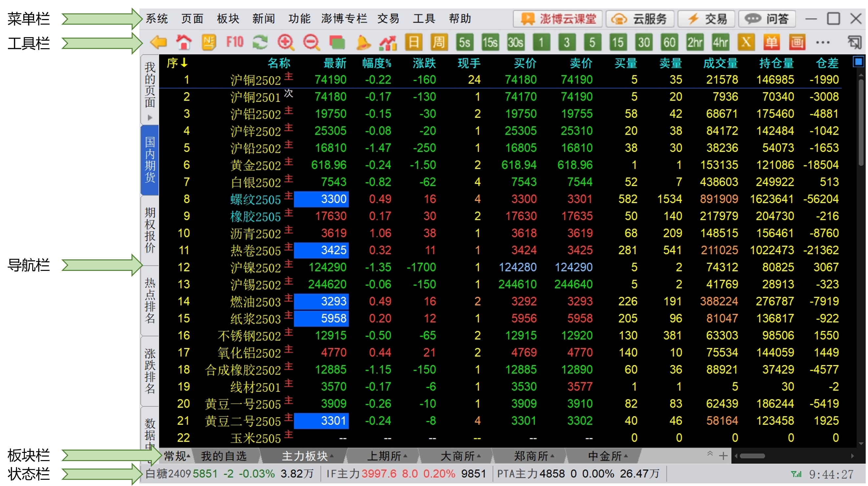The image size is (868, 486).
Task: Show more toolbar items via ellipsis
Action: point(822,42)
